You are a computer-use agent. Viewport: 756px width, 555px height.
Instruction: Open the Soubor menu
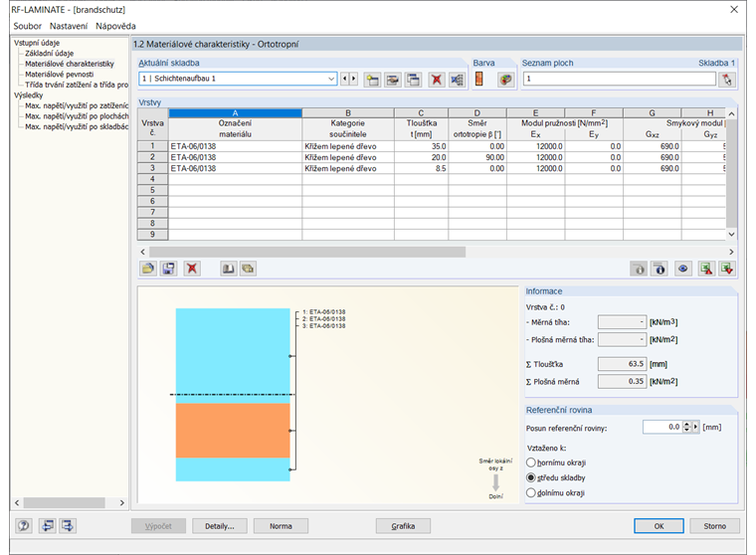click(x=28, y=26)
